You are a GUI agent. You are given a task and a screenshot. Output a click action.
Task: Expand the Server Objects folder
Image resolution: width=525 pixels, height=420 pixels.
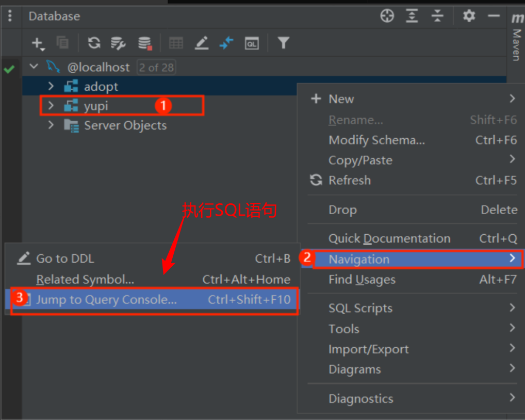coord(51,125)
